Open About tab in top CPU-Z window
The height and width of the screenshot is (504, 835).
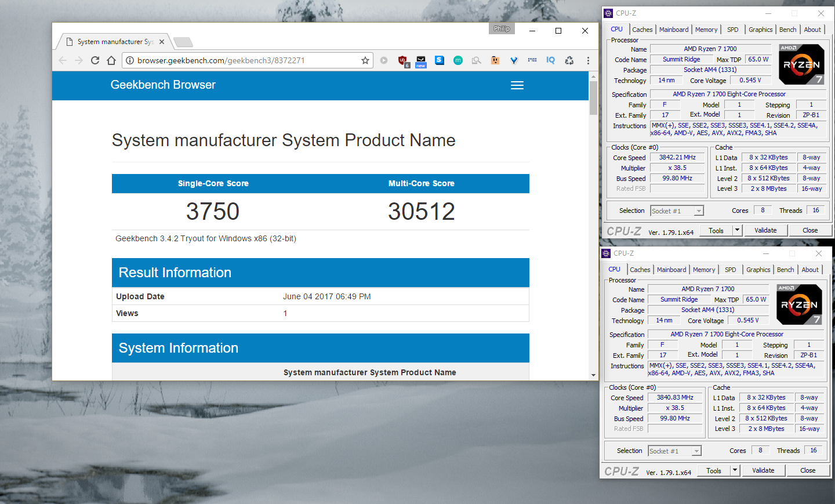812,30
